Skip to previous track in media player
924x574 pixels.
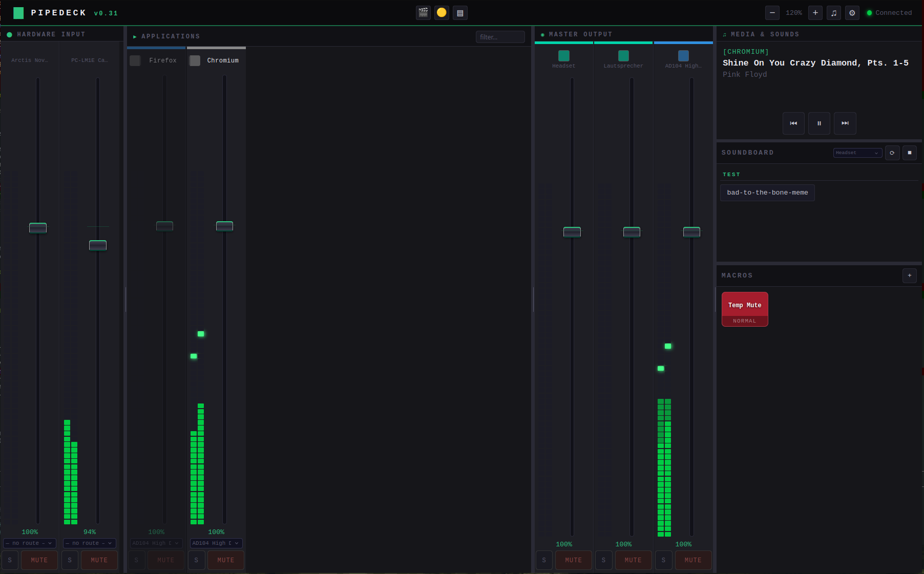(793, 123)
